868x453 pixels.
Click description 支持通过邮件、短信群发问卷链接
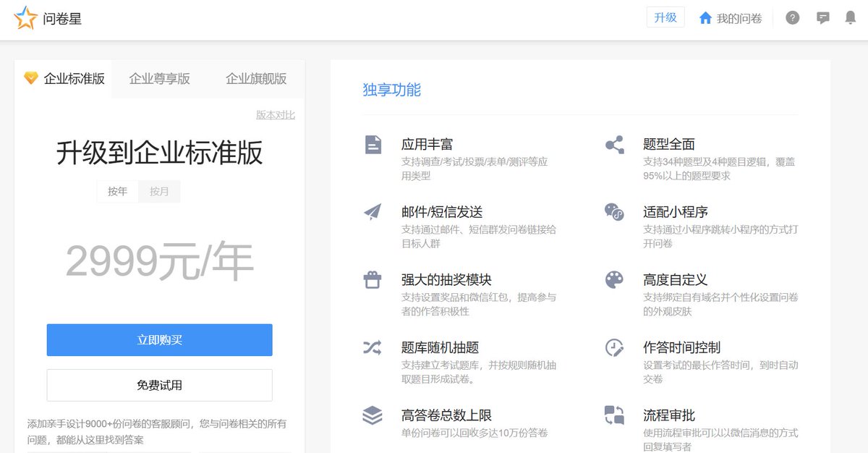[x=479, y=237]
